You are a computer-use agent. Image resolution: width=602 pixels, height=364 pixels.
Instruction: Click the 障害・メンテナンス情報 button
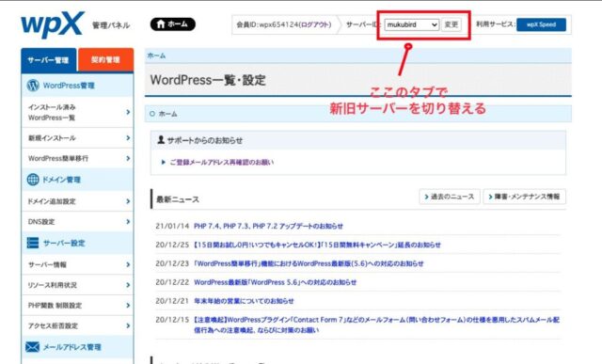pos(524,197)
